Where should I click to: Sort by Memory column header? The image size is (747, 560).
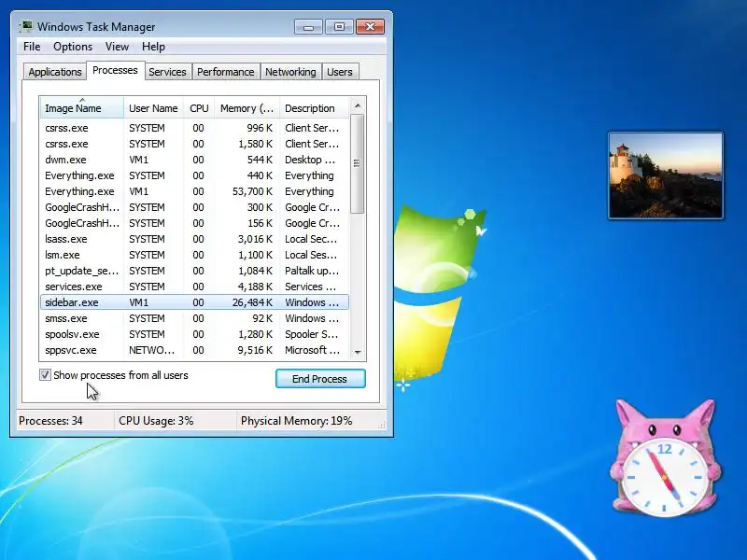click(x=247, y=108)
